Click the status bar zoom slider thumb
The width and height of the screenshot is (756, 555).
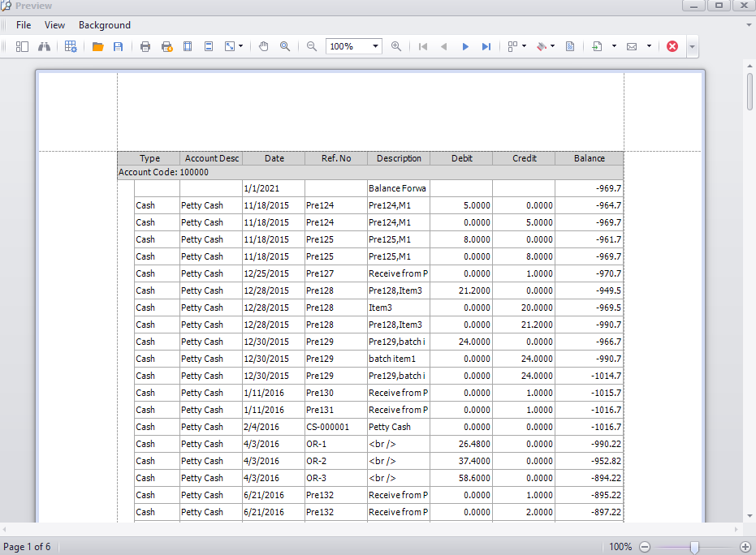point(695,547)
